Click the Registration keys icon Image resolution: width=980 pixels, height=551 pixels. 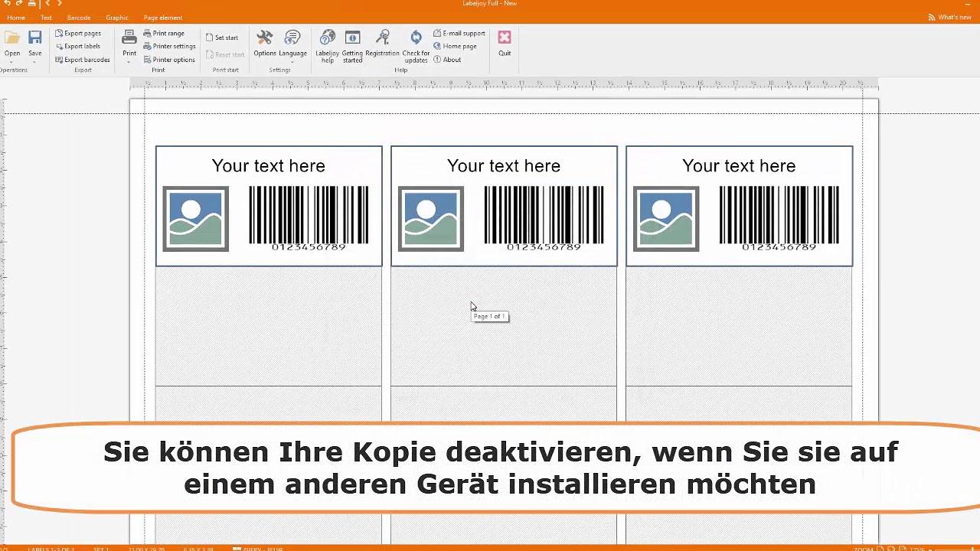383,38
